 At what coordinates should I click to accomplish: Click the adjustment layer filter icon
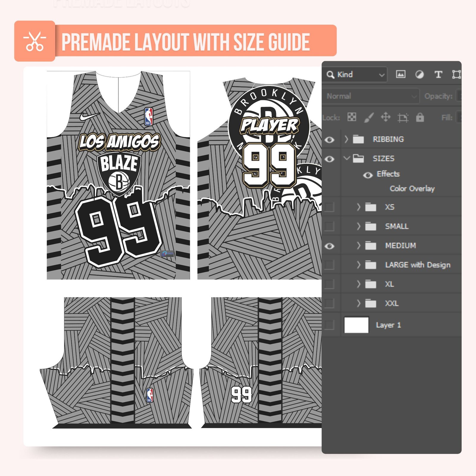coord(419,74)
